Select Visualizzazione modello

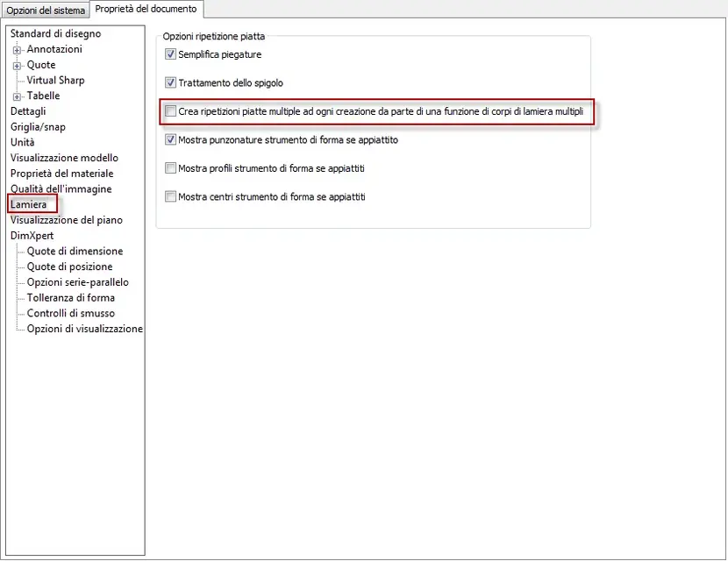coord(64,158)
